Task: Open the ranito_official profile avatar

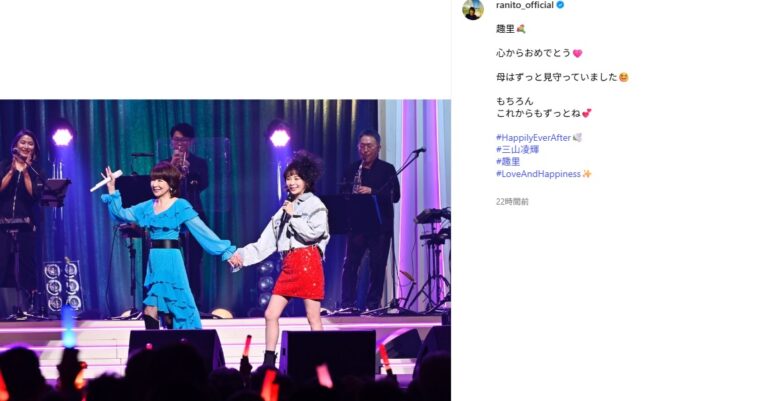Action: pos(473,9)
